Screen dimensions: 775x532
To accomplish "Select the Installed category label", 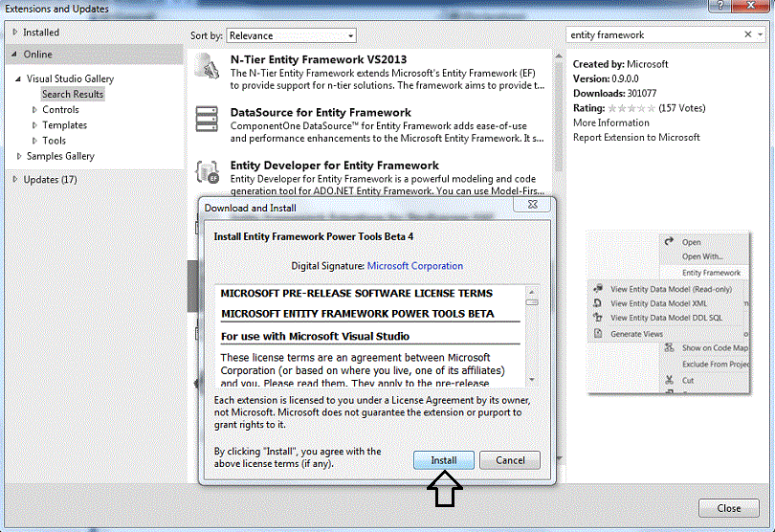I will point(41,33).
